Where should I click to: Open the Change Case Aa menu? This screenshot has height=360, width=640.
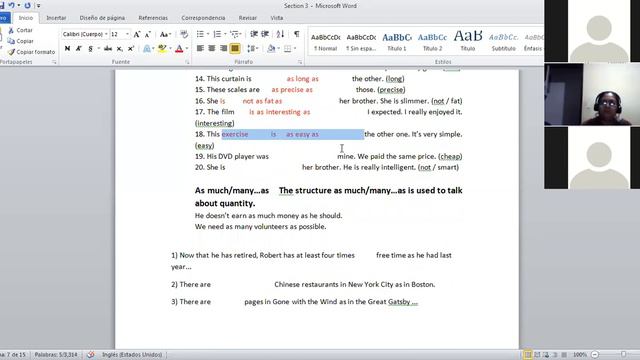click(x=165, y=34)
